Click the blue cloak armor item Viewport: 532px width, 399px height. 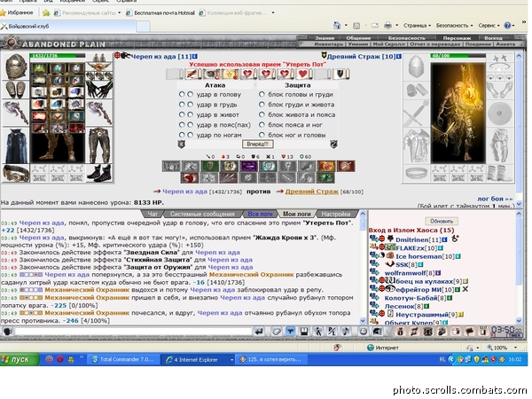click(16, 146)
